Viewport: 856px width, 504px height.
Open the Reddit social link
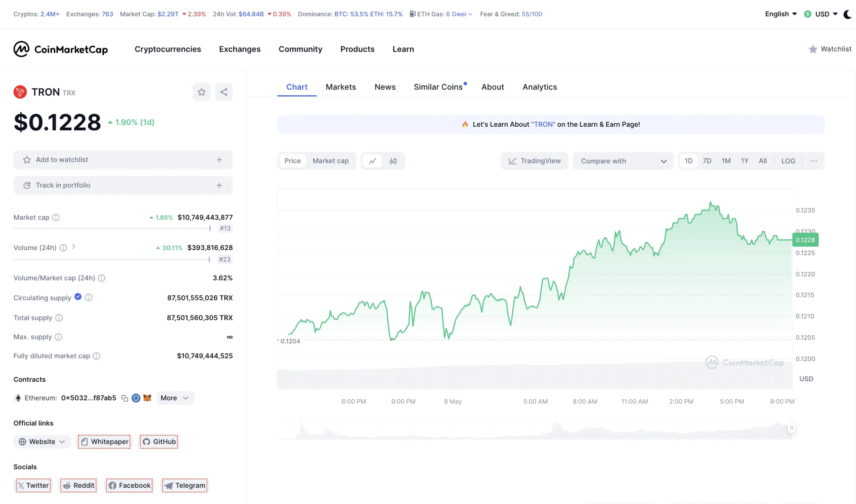79,486
